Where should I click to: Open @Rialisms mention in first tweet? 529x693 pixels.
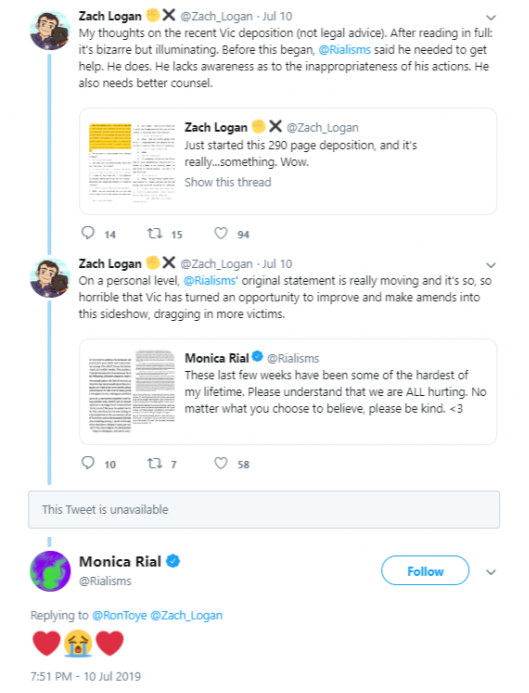point(345,50)
